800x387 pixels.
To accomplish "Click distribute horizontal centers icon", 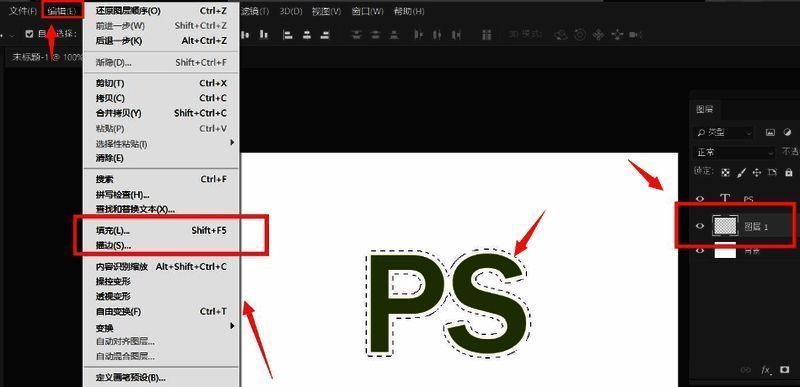I will pyautogui.click(x=437, y=35).
